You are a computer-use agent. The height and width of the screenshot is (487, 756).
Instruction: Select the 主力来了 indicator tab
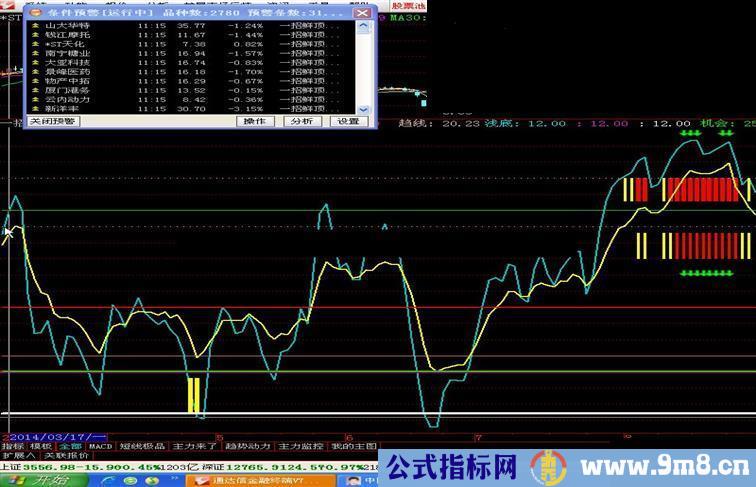tap(193, 446)
